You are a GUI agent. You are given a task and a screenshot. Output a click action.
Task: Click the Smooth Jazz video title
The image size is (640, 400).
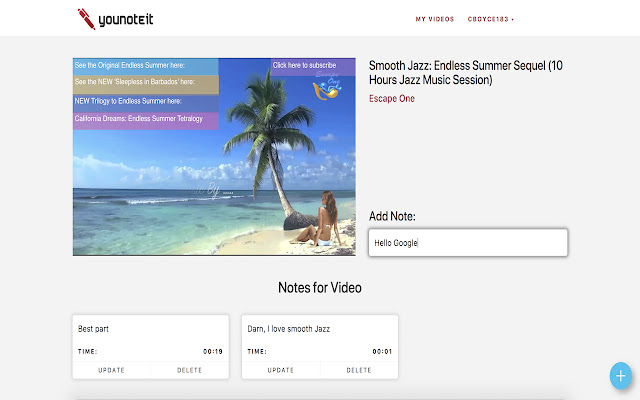(x=466, y=73)
